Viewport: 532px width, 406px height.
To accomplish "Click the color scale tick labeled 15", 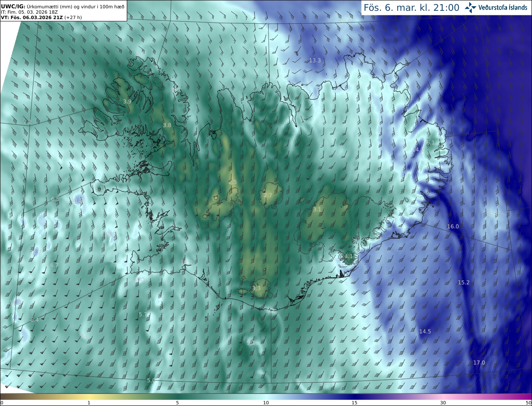I will (355, 403).
